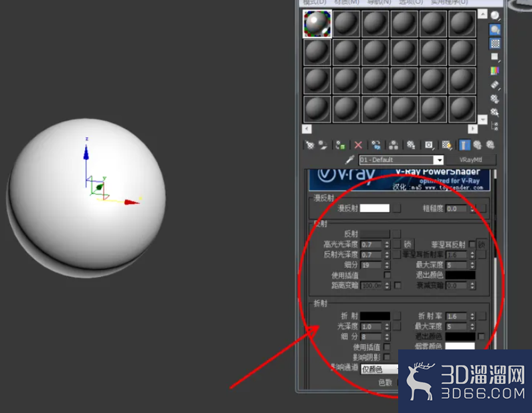The image size is (532, 413).
Task: Open the 选项(O) menu
Action: (x=411, y=2)
